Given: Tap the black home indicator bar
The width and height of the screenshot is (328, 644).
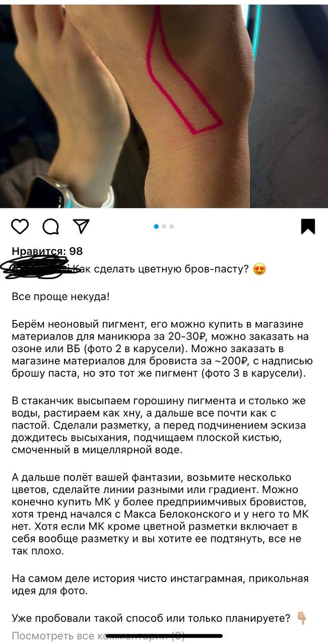Looking at the screenshot, I should point(164,636).
